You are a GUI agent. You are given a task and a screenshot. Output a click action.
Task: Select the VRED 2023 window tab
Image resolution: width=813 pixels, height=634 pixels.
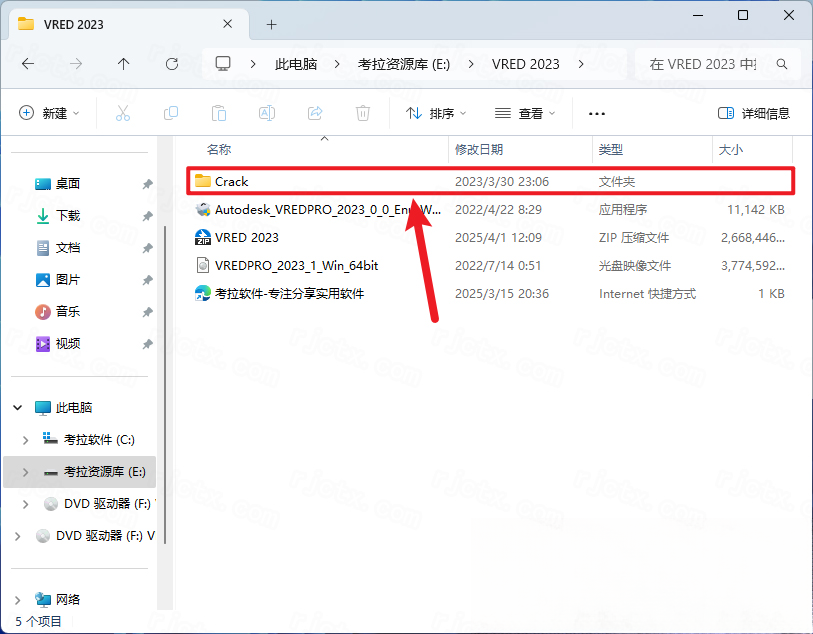click(x=129, y=24)
